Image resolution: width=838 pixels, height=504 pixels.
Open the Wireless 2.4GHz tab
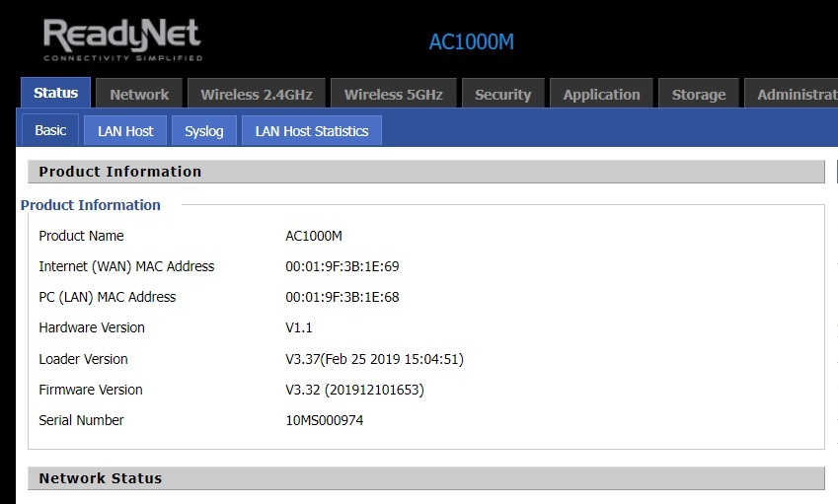click(257, 95)
